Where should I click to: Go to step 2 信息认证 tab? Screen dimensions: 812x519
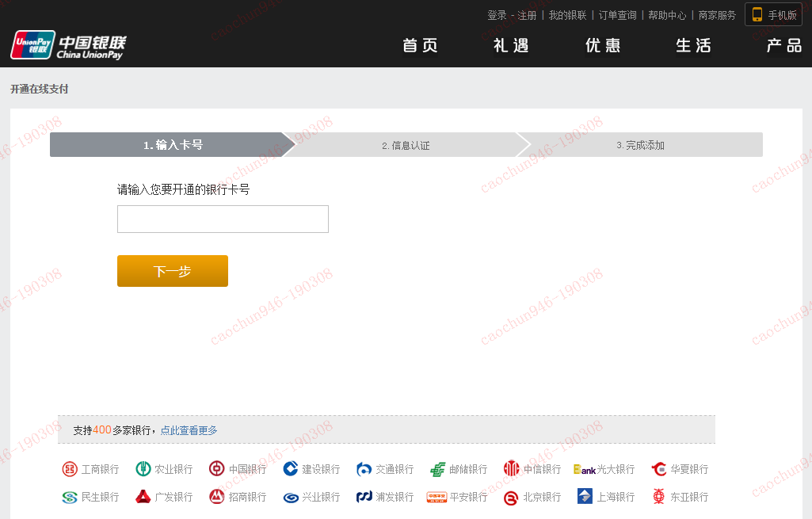click(406, 144)
